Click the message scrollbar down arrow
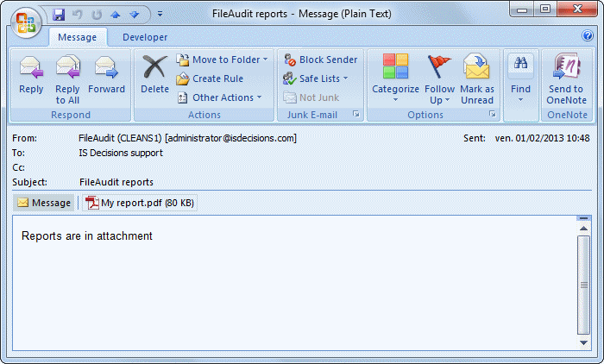Image resolution: width=604 pixels, height=364 pixels. pos(583,342)
